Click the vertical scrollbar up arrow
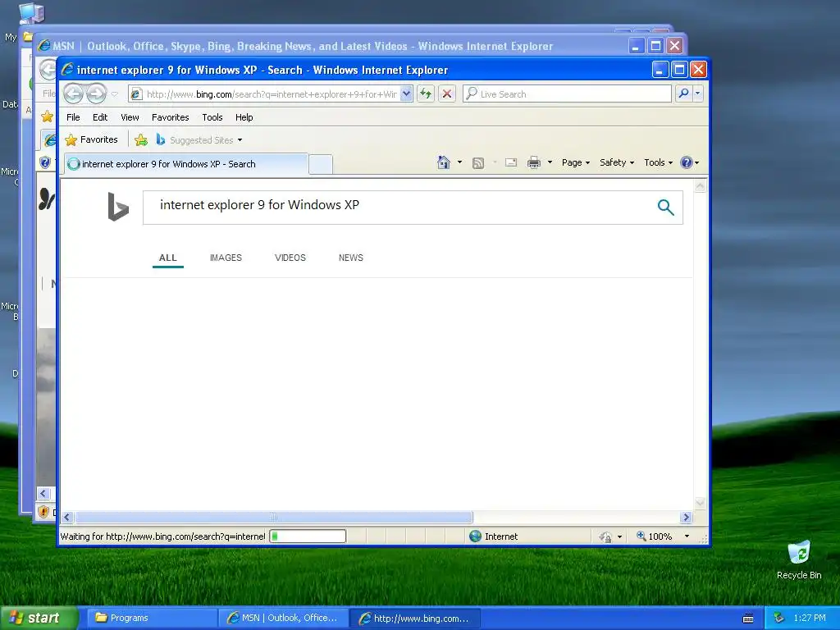 pos(700,186)
